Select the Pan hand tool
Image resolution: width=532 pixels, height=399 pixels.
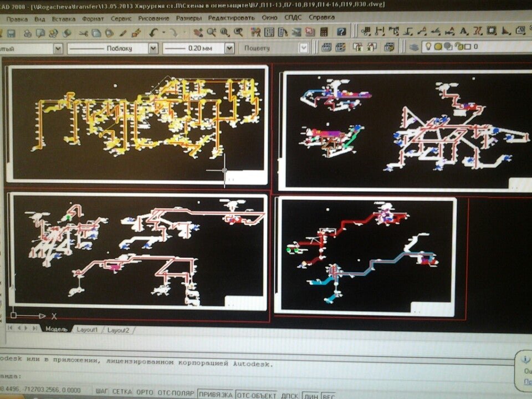coord(197,33)
